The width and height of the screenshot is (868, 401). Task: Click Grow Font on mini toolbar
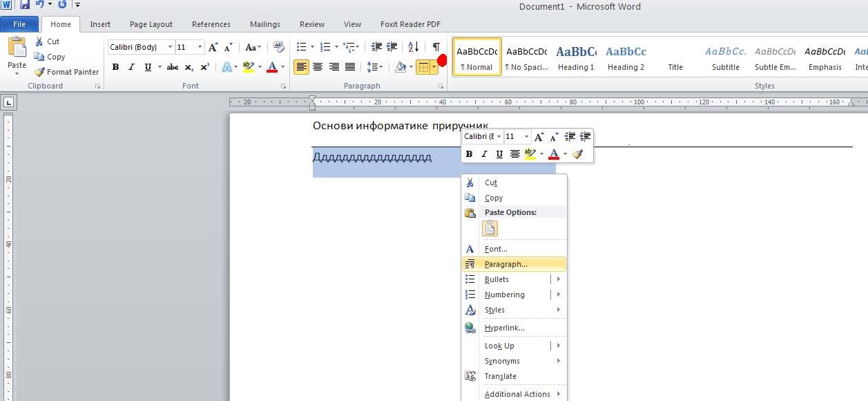pyautogui.click(x=539, y=137)
